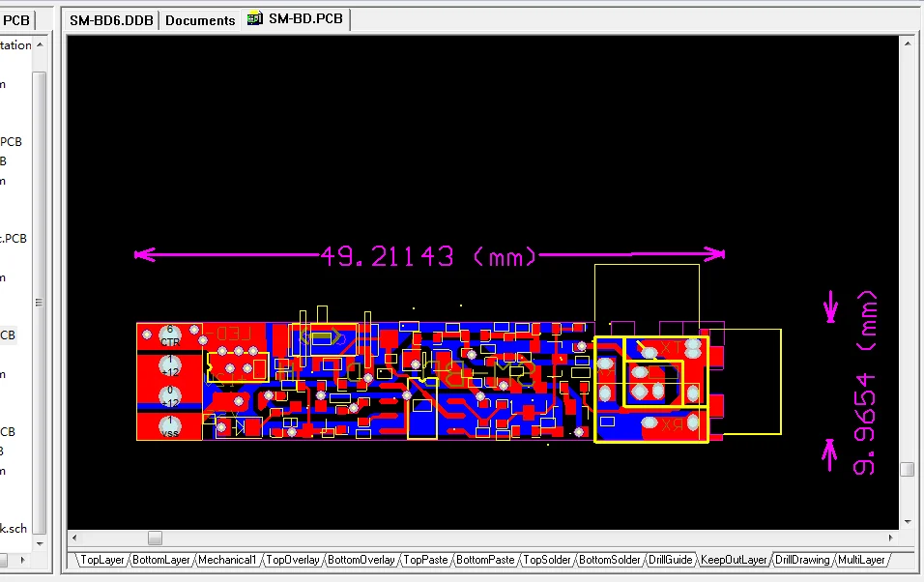Switch to the DrillGuide layer tab
Image resolution: width=924 pixels, height=582 pixels.
click(670, 560)
